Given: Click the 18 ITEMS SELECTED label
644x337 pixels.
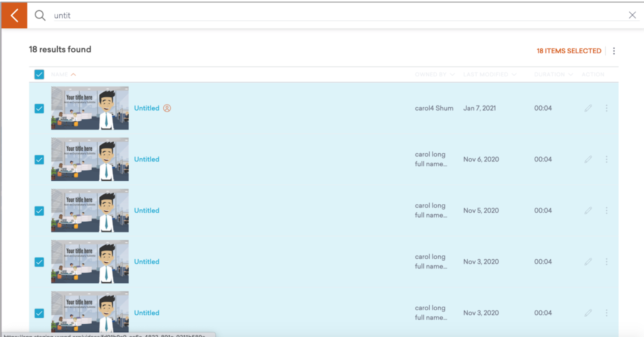Looking at the screenshot, I should pos(568,51).
